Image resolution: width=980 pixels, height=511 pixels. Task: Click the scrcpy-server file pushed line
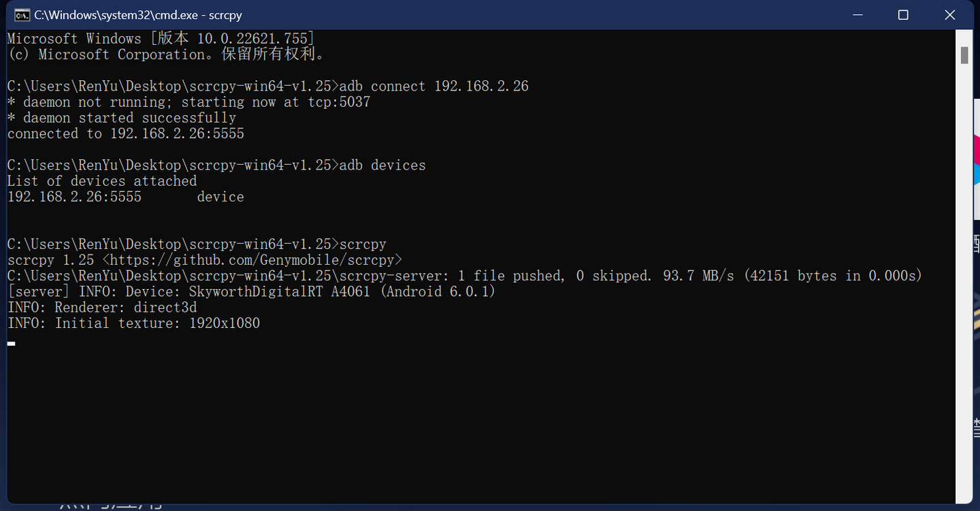[x=464, y=276]
